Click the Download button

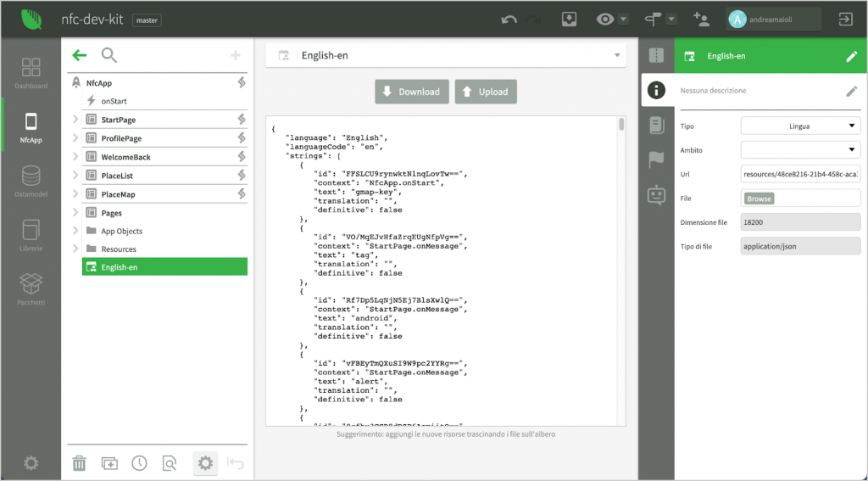[x=412, y=92]
